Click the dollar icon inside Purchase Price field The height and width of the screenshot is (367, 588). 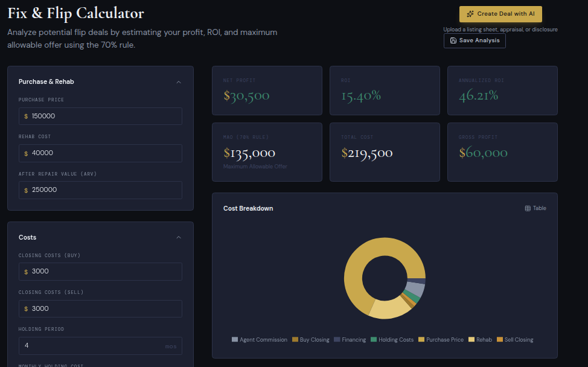[27, 116]
